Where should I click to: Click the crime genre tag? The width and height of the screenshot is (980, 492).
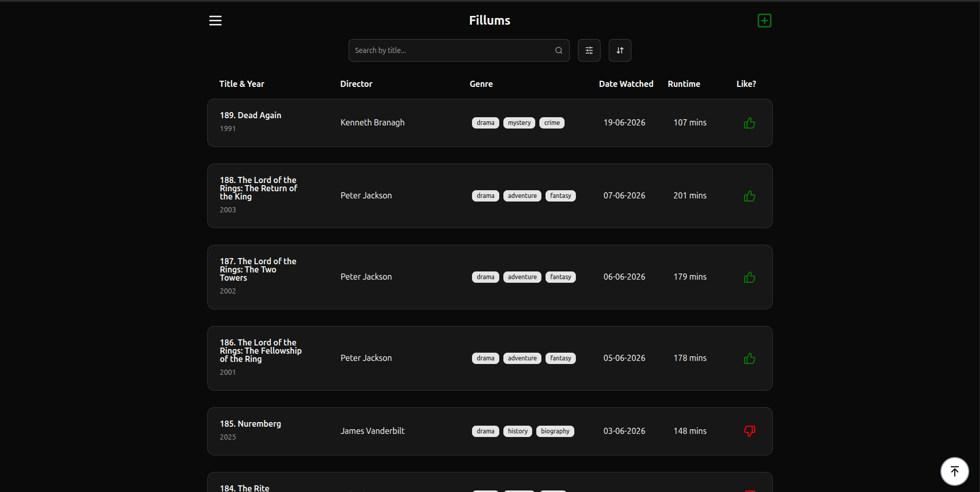[552, 123]
